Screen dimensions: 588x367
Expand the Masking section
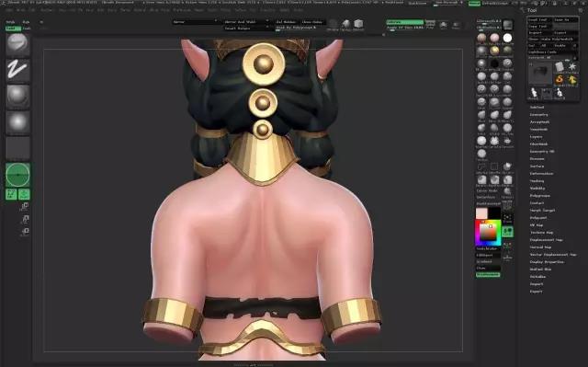pos(537,181)
